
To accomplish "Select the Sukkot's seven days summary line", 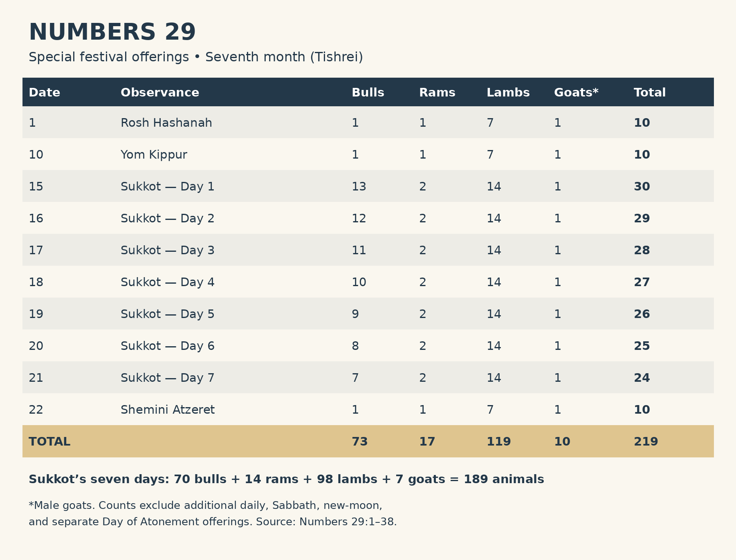I will (x=286, y=479).
